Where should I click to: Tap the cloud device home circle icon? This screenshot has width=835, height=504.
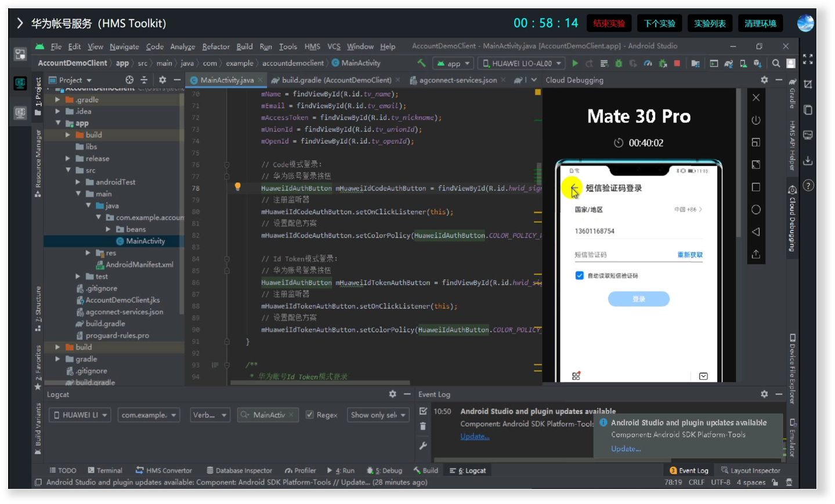(756, 209)
